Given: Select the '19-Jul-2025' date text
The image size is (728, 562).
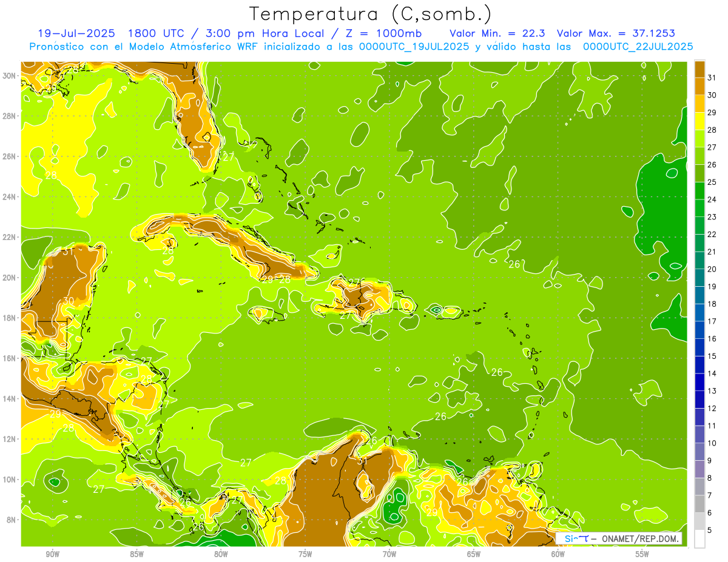Looking at the screenshot, I should [76, 33].
